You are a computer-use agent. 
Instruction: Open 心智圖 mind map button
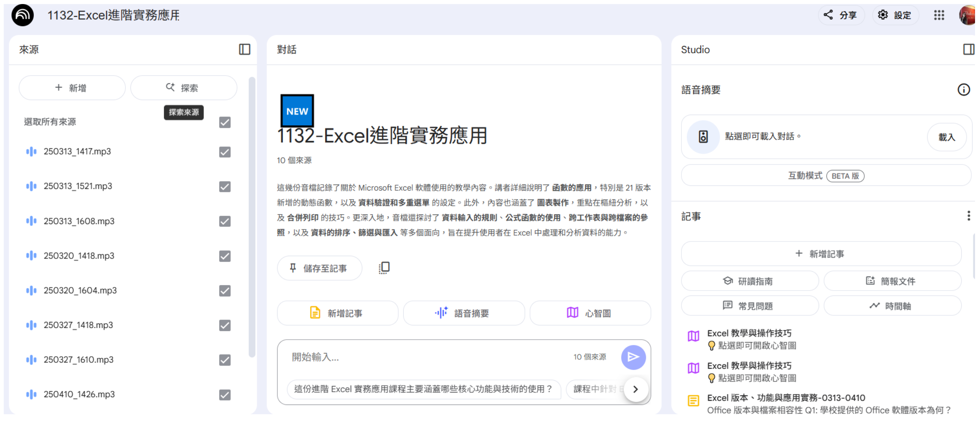tap(590, 313)
